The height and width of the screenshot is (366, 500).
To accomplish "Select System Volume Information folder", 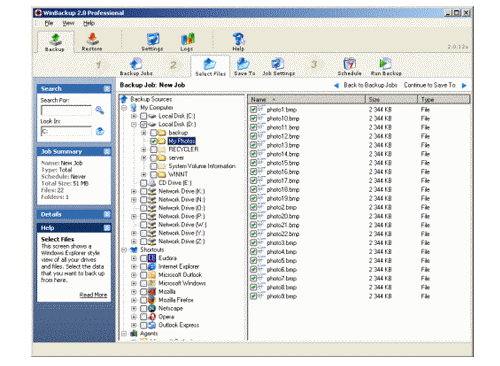I will pos(202,166).
